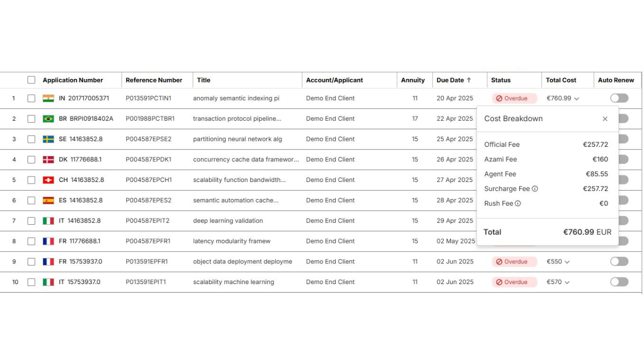The image size is (644, 362).
Task: Click the Rush Fee info icon
Action: 517,203
